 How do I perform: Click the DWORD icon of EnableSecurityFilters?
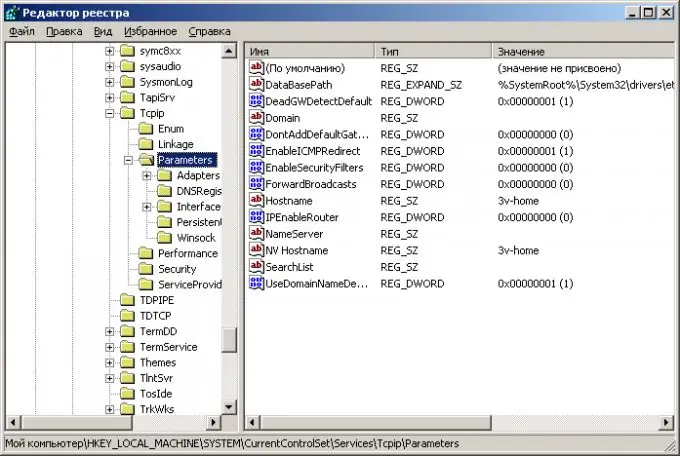click(x=256, y=167)
